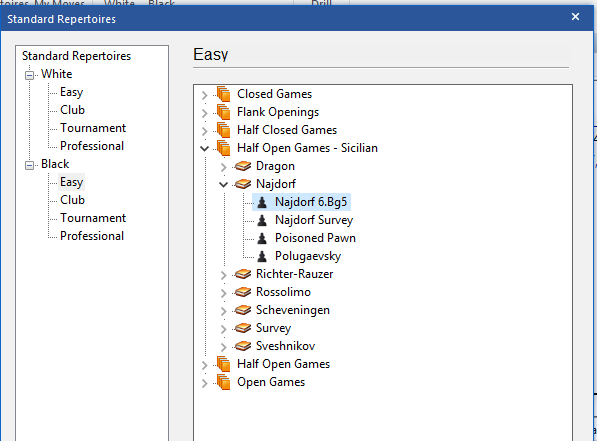This screenshot has height=441, width=597.
Task: Select the Scheveningen entry
Action: (x=293, y=310)
